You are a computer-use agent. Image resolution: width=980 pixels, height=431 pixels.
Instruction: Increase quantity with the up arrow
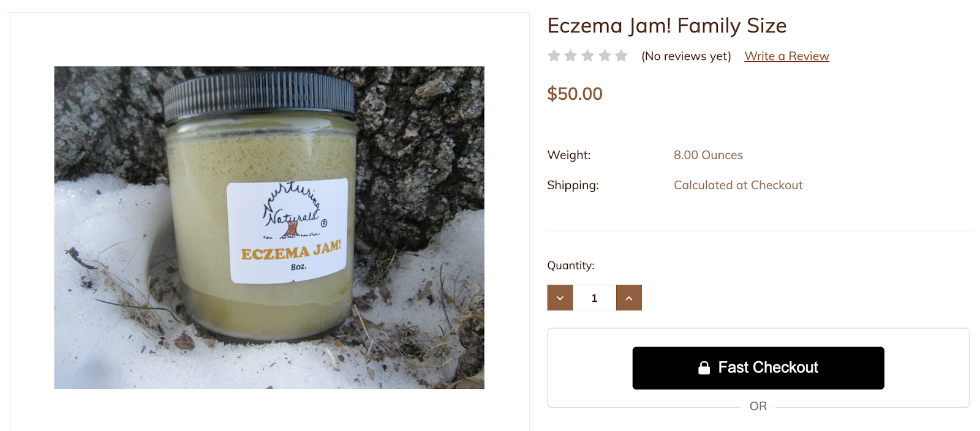coord(629,298)
